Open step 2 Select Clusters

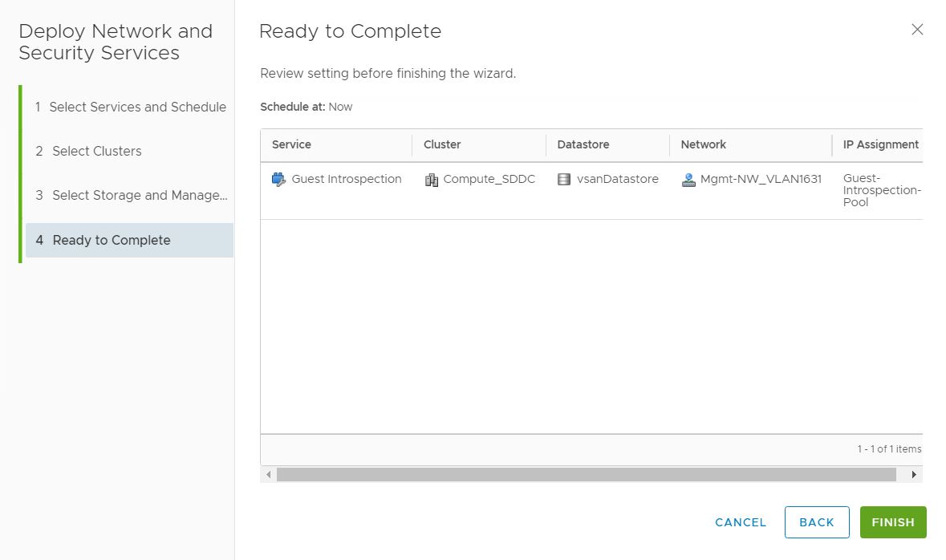click(96, 151)
